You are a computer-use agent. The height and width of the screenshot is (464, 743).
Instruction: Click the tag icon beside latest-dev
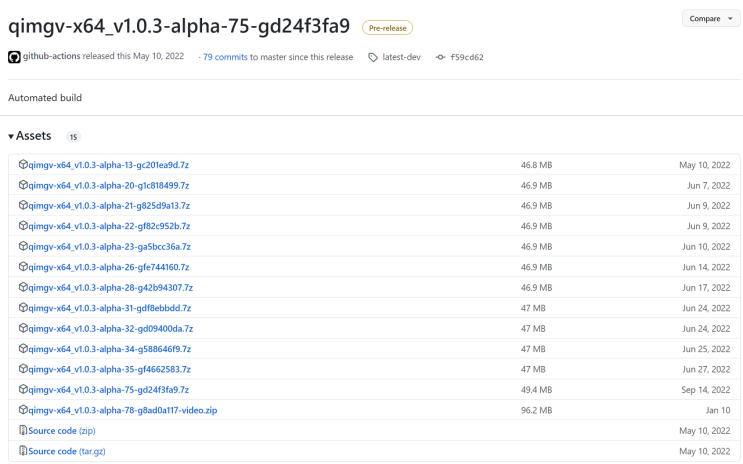pos(373,57)
